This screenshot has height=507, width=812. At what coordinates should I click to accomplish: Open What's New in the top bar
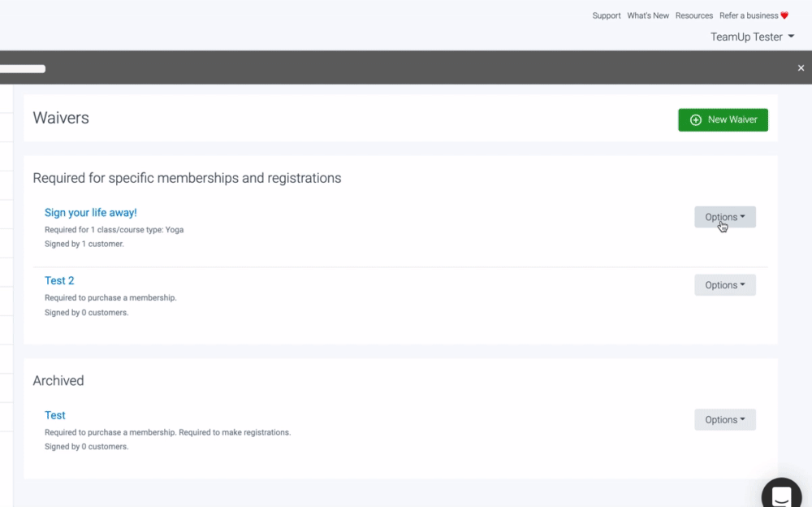648,15
